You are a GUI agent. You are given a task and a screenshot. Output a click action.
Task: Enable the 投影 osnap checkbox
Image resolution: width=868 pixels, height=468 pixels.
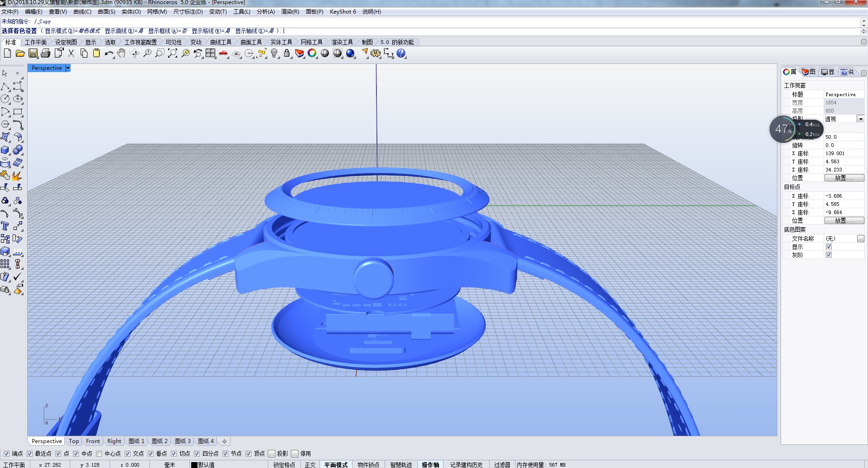coord(271,453)
